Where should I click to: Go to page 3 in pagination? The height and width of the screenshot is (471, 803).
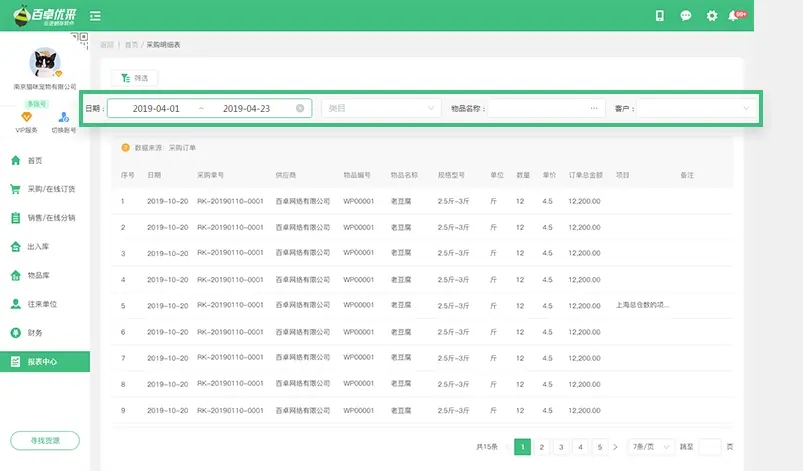click(561, 447)
